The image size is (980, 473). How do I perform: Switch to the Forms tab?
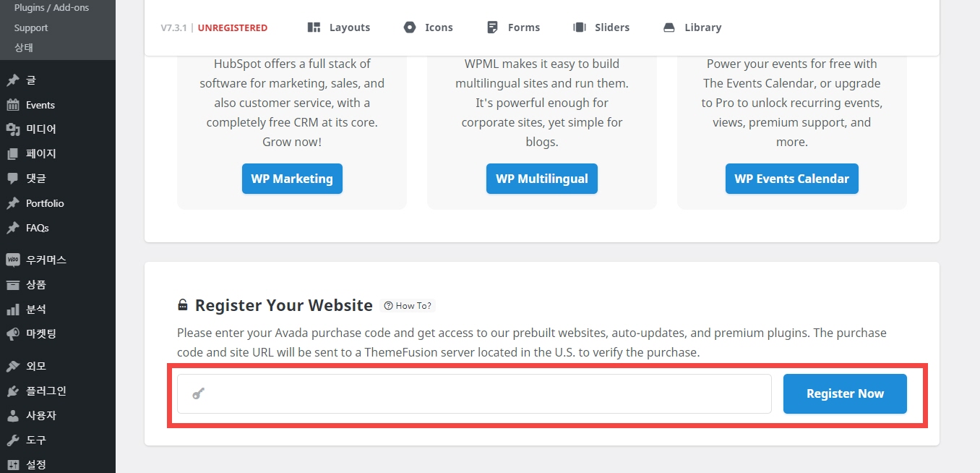(x=513, y=27)
